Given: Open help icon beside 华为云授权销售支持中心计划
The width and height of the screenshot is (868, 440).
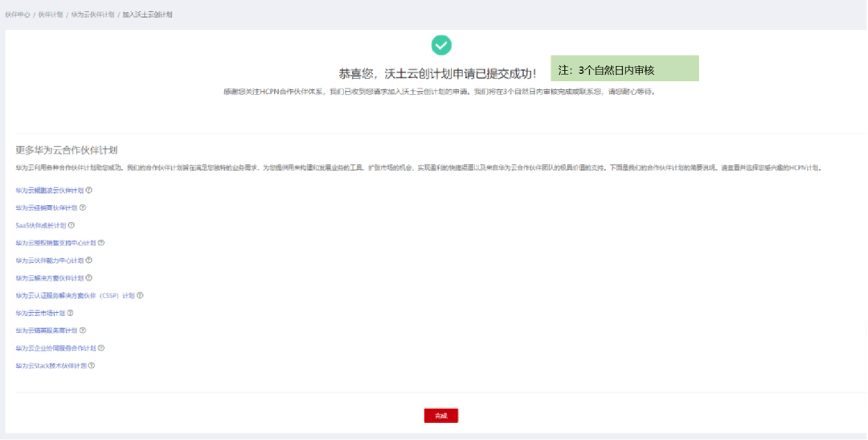Looking at the screenshot, I should [101, 243].
